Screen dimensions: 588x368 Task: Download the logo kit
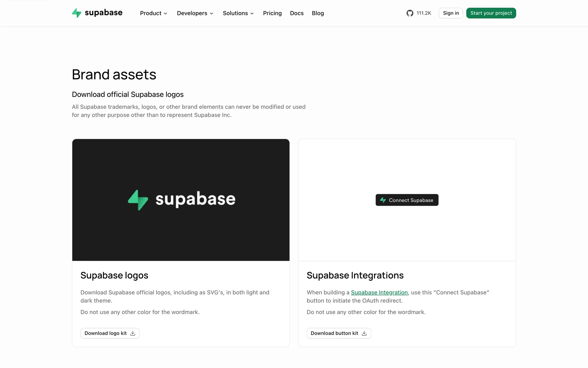(110, 333)
